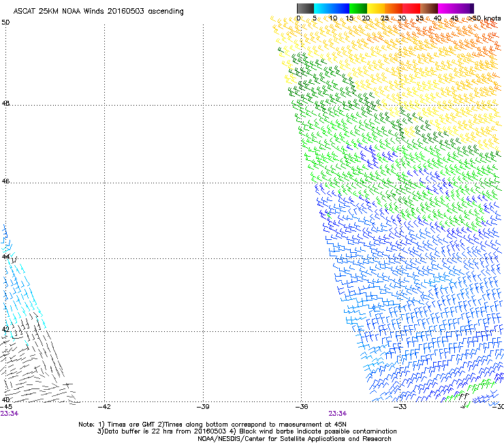Click the longitude label '-42'
Image resolution: width=504 pixels, height=443 pixels.
104,407
